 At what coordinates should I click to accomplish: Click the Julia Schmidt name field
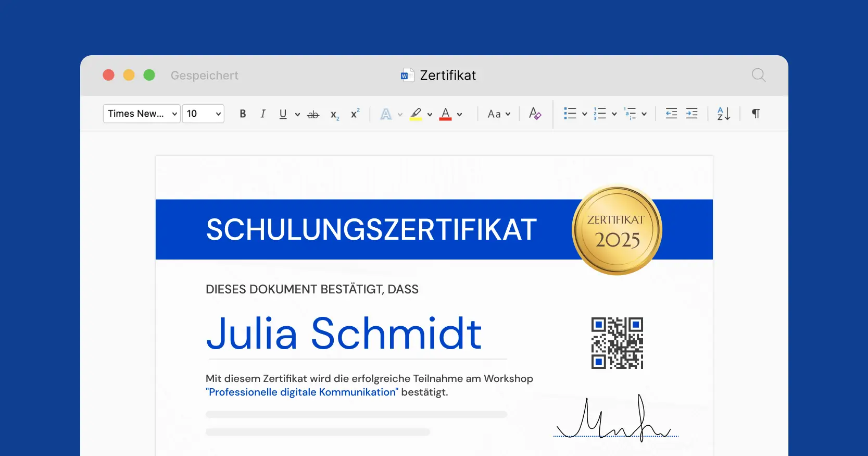coord(344,334)
